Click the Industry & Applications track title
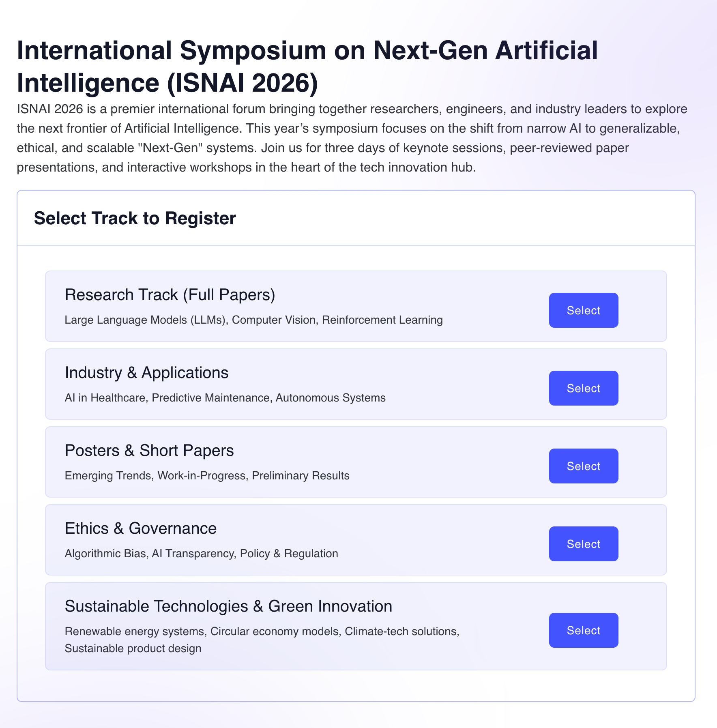The height and width of the screenshot is (728, 717). point(146,373)
